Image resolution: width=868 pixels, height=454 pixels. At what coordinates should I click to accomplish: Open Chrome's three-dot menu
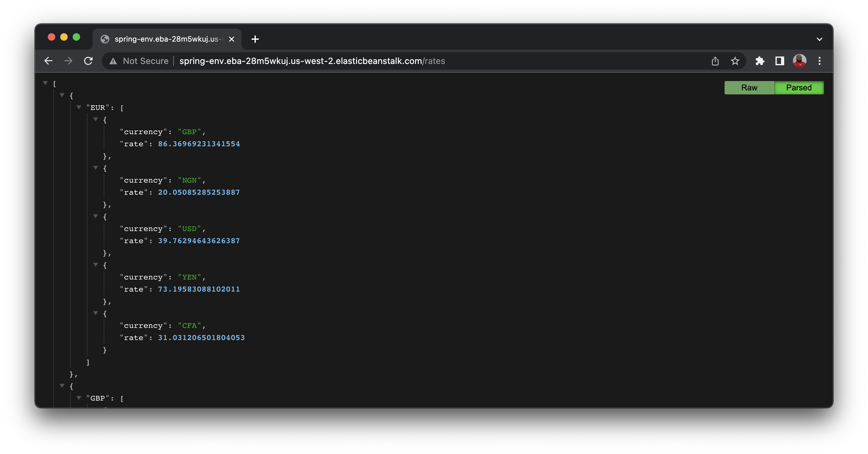coord(820,61)
